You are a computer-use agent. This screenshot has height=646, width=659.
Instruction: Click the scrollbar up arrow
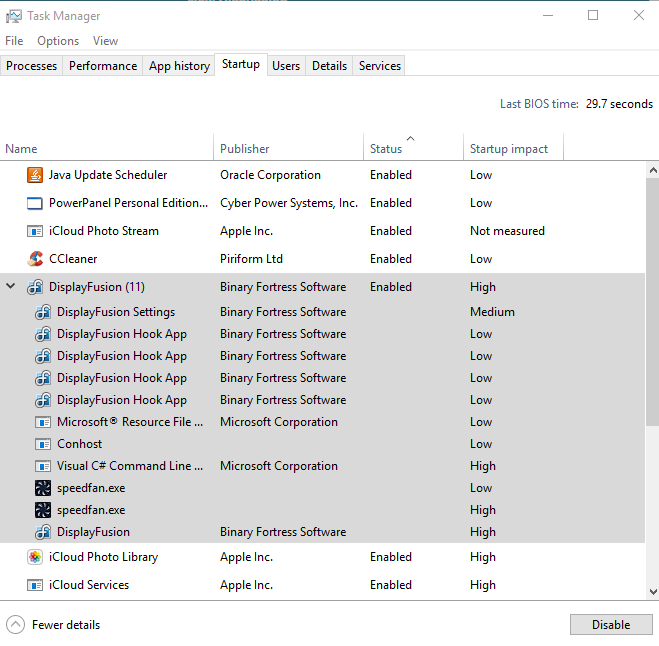click(653, 170)
